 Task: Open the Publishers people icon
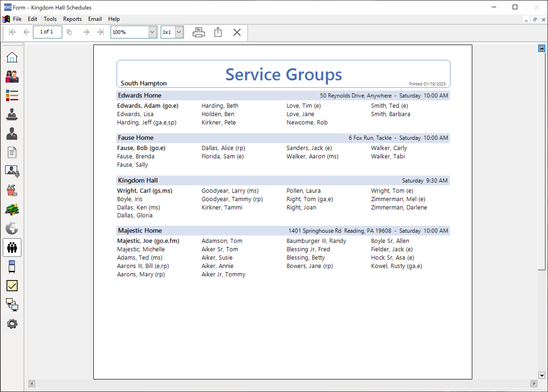point(12,76)
